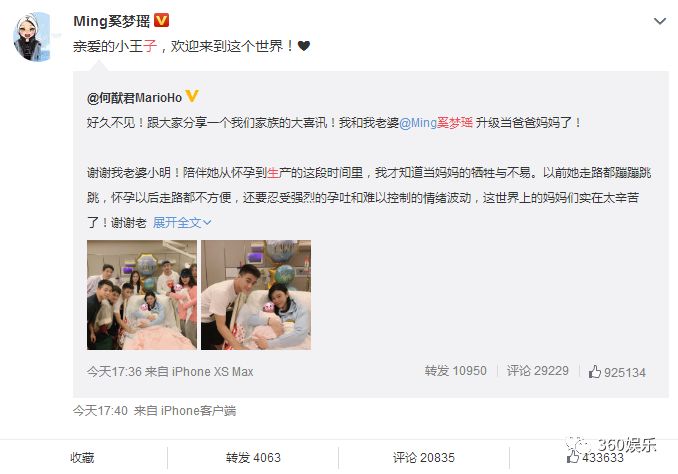Click 转发 10950 on quoted post
The width and height of the screenshot is (678, 474).
[x=455, y=371]
